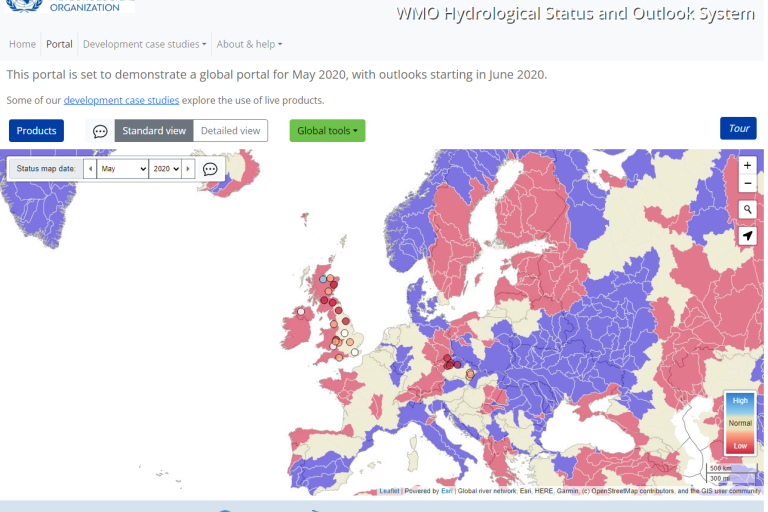Expand the Global tools dropdown

click(x=327, y=131)
